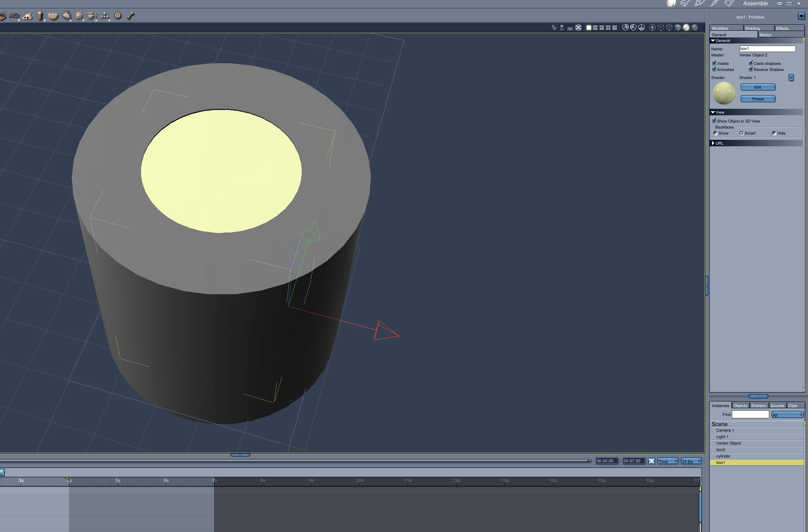Select cylinder in the Scene list
Screen dimensions: 808x532
pyautogui.click(x=723, y=456)
